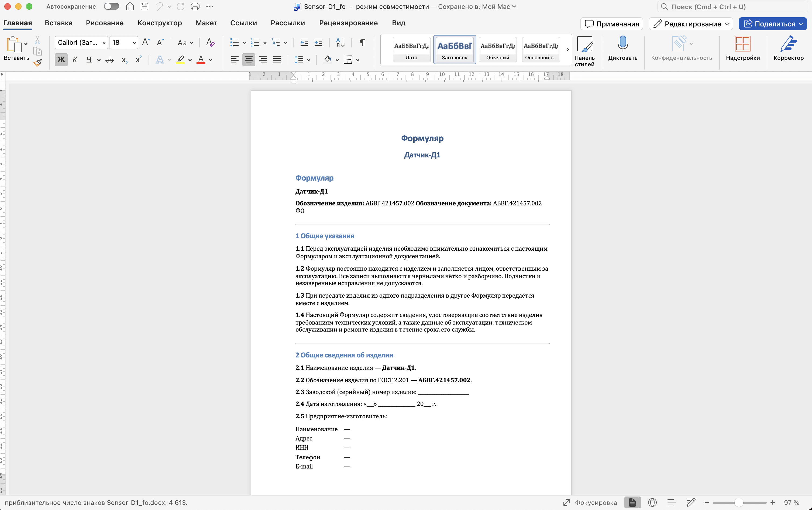The image size is (812, 510).
Task: Justify the text alignment
Action: 277,60
